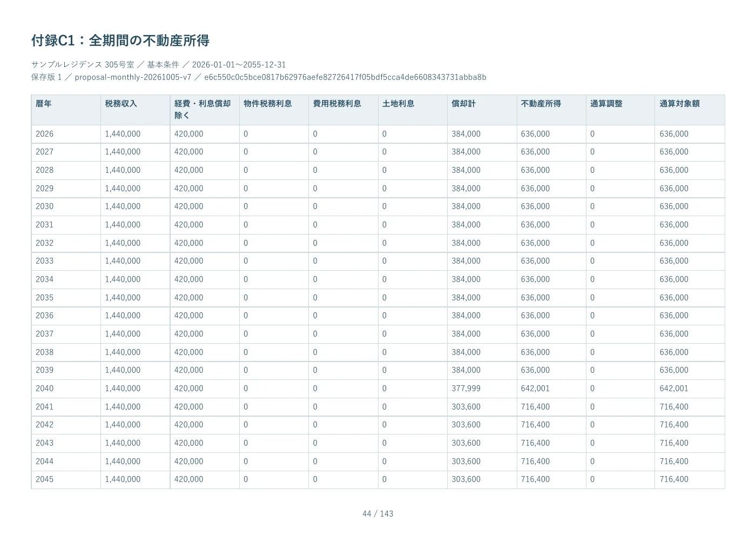Click the page number 44 / 143
Viewport: 756px width, 535px height.
click(x=378, y=514)
